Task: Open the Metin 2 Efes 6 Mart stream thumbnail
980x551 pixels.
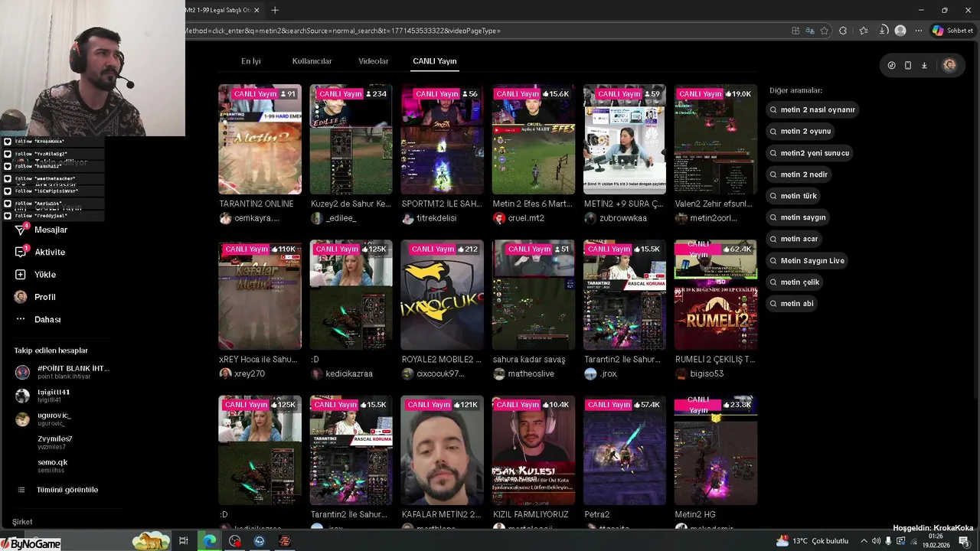Action: pos(534,139)
